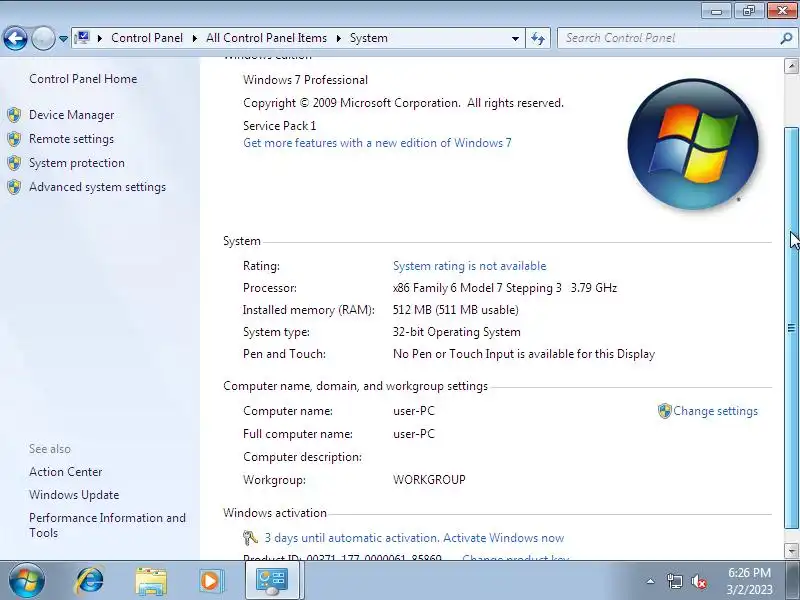The image size is (800, 600).
Task: Click shield icon beside Advanced system settings
Action: click(x=14, y=187)
